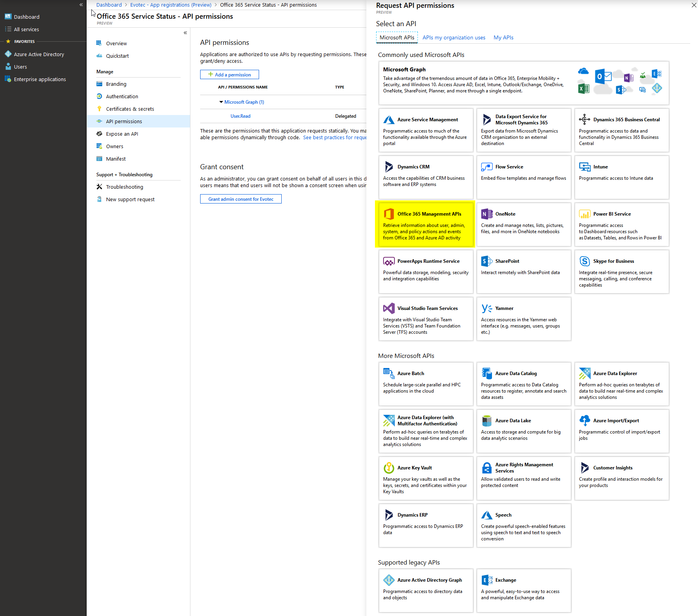Viewport: 698px width, 616px height.
Task: Click the Office 365 Management APIs icon
Action: tap(389, 214)
